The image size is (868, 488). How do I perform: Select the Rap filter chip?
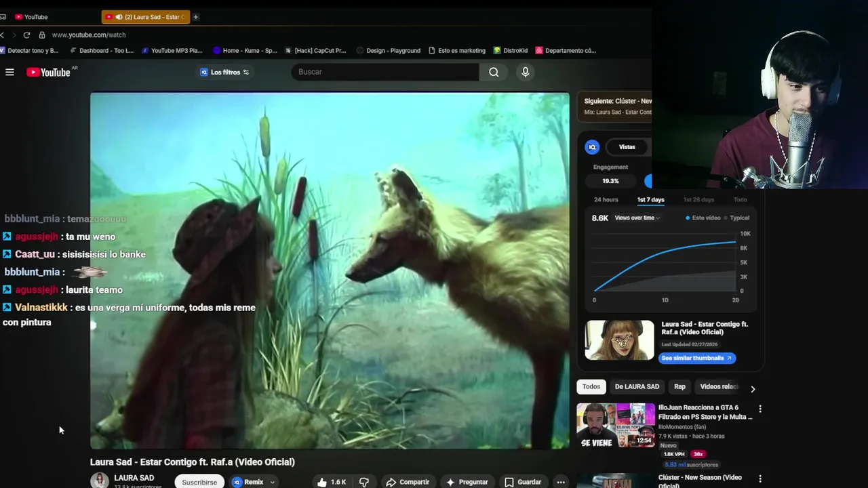coord(679,387)
